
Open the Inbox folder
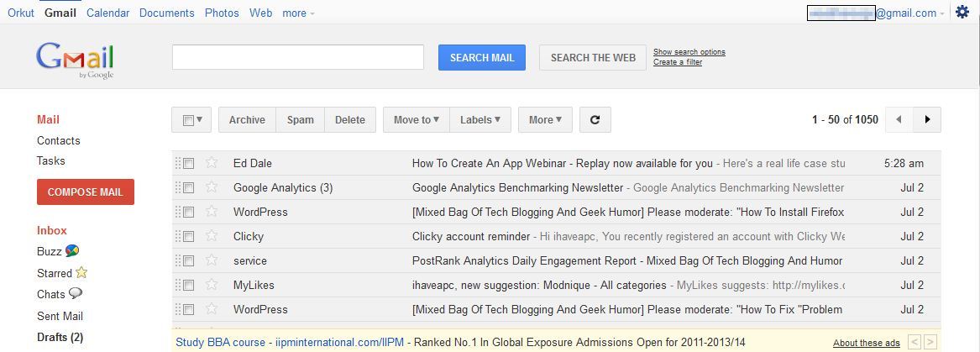52,230
